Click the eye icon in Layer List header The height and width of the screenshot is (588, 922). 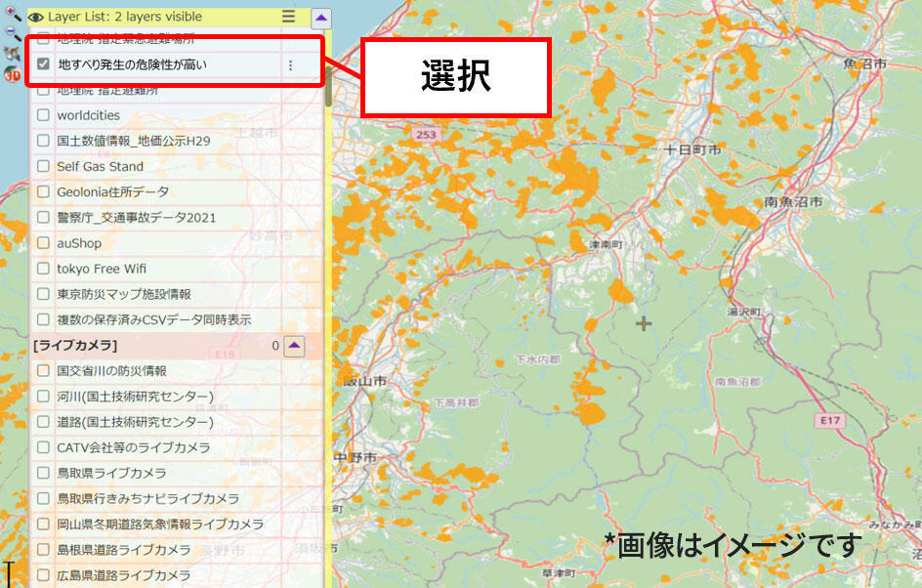tap(36, 17)
